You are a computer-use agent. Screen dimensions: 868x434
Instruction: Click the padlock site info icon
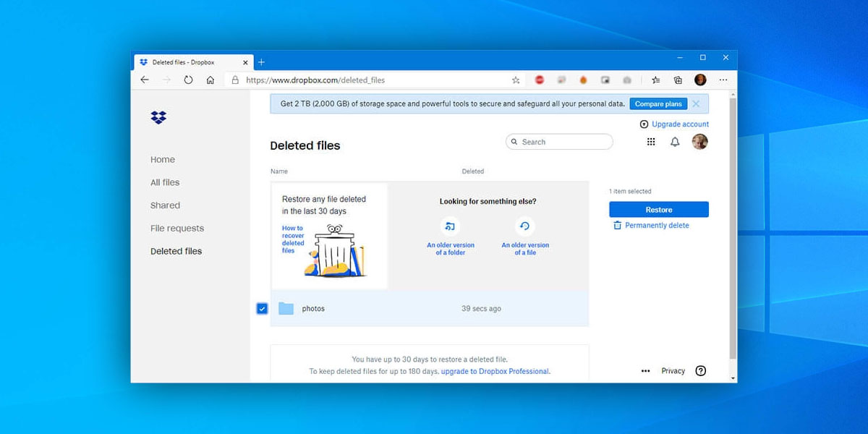(x=235, y=80)
